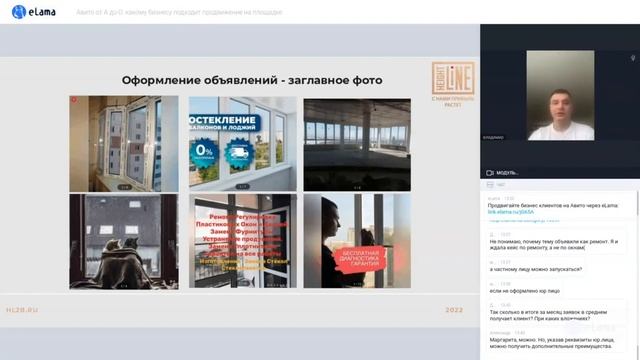Click the partly hidden second chat link
The width and height of the screenshot is (640, 360).
coord(524,220)
